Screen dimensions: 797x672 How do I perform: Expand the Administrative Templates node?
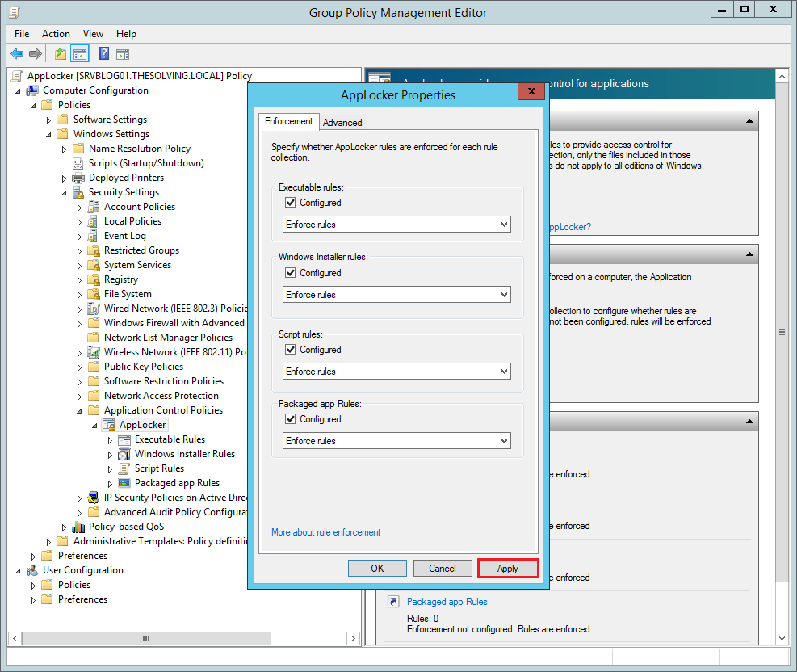48,542
